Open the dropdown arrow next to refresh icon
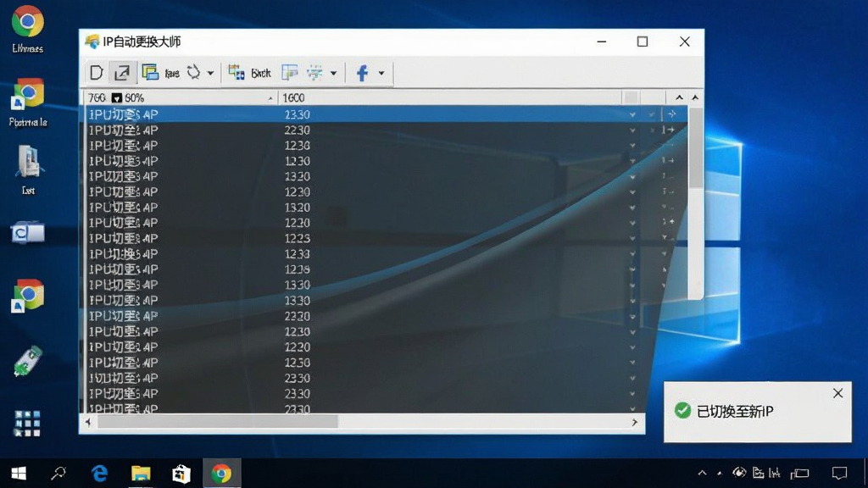The height and width of the screenshot is (488, 868). [x=210, y=73]
